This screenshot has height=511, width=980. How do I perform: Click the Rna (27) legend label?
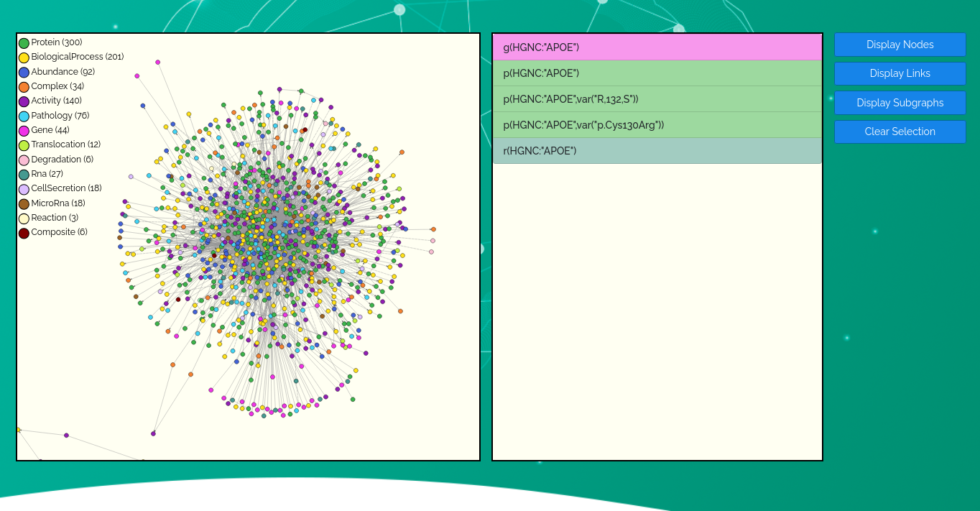pos(47,174)
